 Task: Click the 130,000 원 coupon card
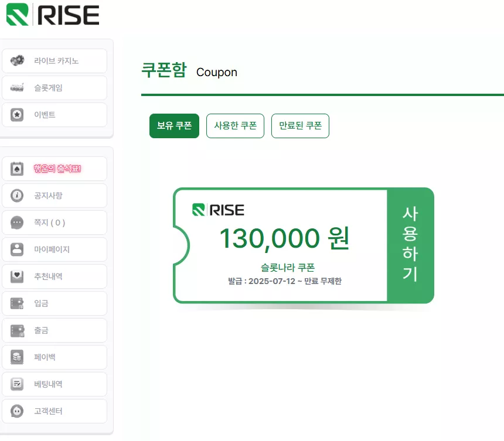click(x=304, y=245)
